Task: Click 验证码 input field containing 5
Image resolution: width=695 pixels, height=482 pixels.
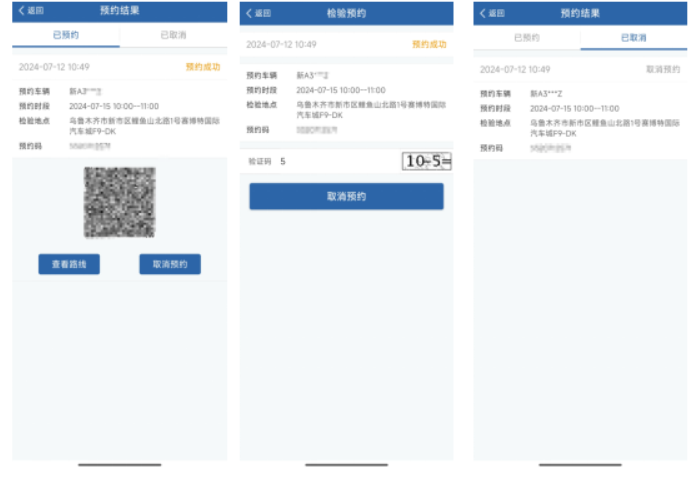Action: (x=339, y=161)
